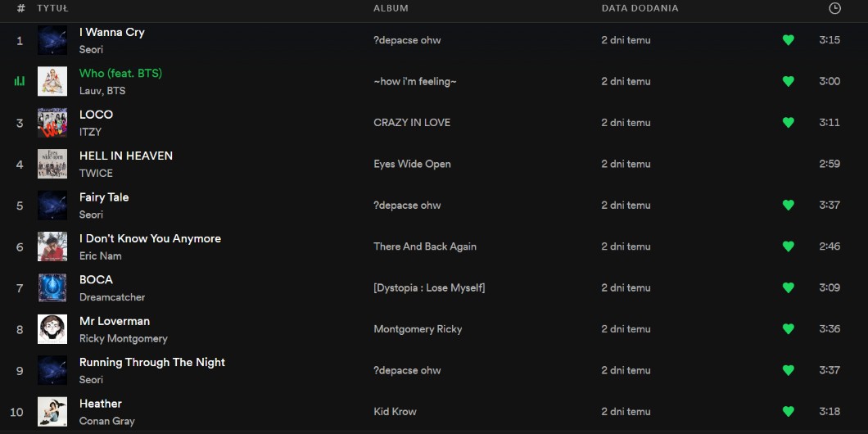Viewport: 868px width, 434px height.
Task: Open artist ITZY link
Action: click(90, 132)
